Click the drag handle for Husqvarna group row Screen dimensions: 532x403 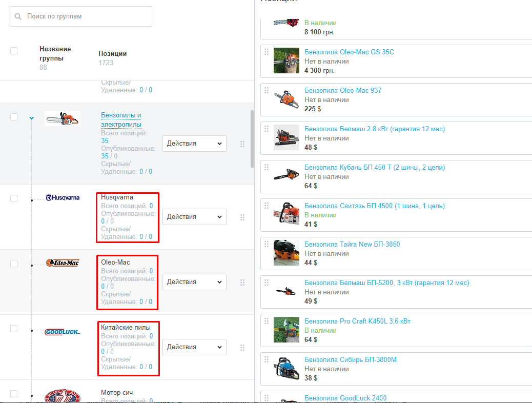[242, 217]
